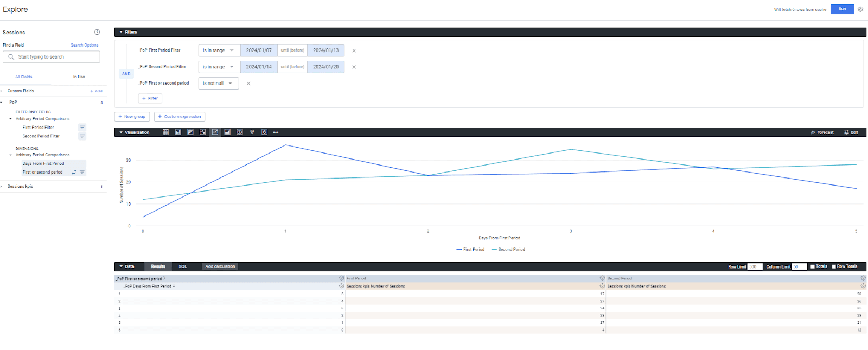Open First Period Filter 'is in range' dropdown
The height and width of the screenshot is (350, 868).
pyautogui.click(x=219, y=50)
